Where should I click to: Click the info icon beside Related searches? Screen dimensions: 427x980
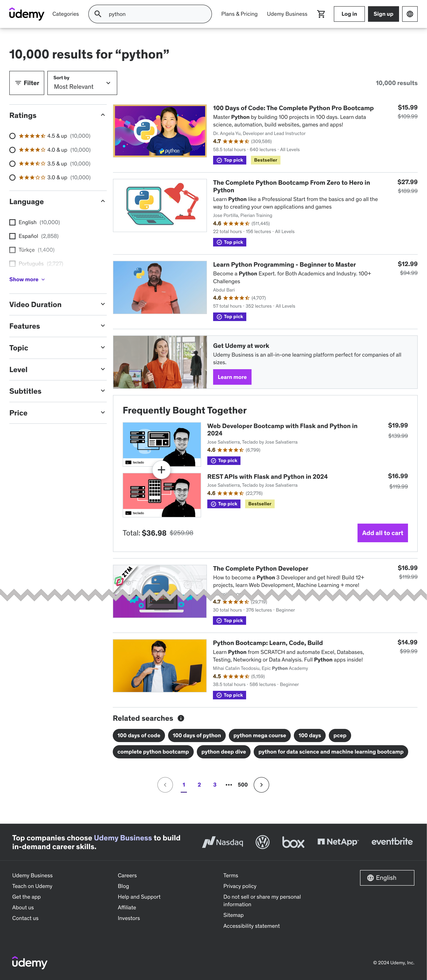pos(181,718)
